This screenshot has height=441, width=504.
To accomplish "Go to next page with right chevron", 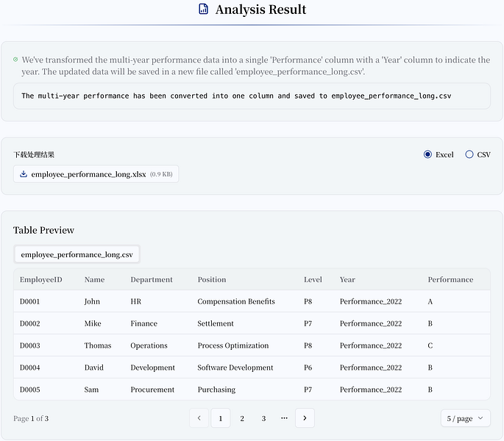I will coord(305,418).
